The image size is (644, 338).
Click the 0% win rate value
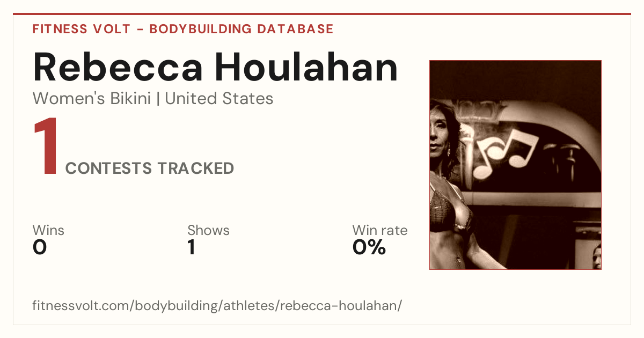tap(369, 247)
